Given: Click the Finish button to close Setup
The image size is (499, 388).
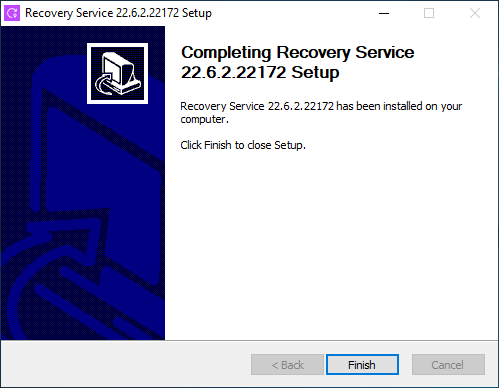Looking at the screenshot, I should (362, 365).
